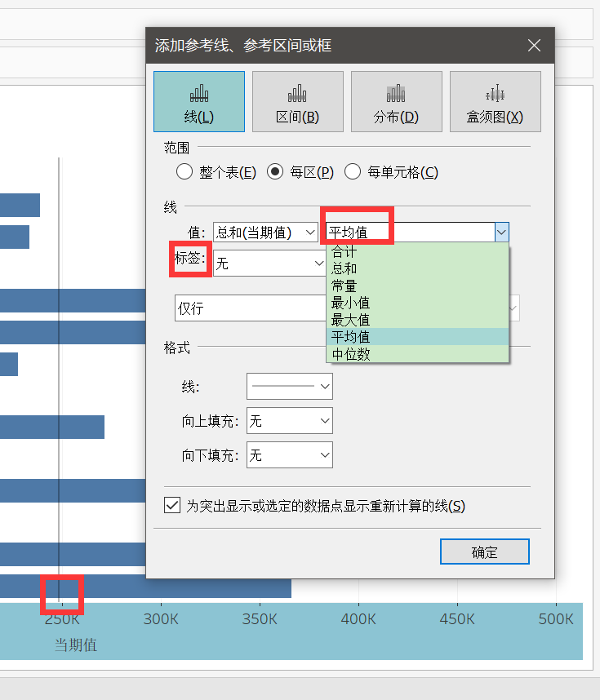Close the reference line dialog
Image resolution: width=600 pixels, height=700 pixels.
coord(534,45)
